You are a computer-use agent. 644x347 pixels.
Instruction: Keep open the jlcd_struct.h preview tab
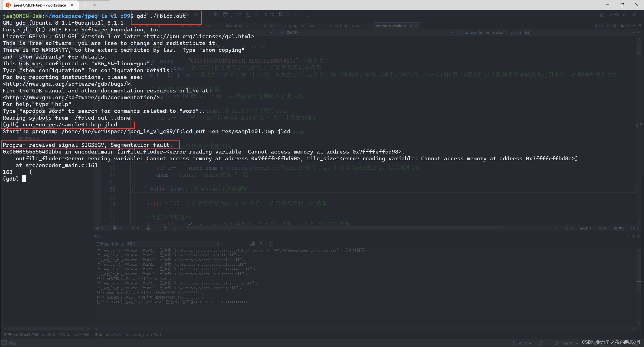[622, 26]
